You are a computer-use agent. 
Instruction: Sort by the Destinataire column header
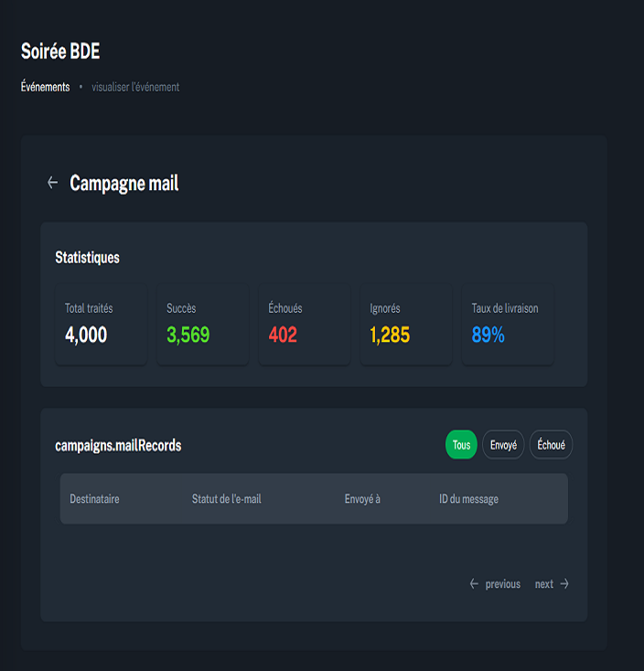pyautogui.click(x=94, y=499)
